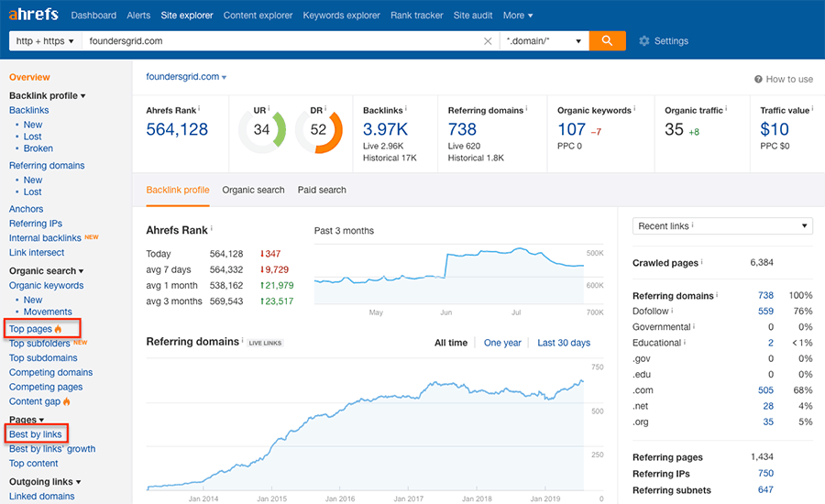Click the fire icon beside Content gap
Image resolution: width=825 pixels, height=504 pixels.
(x=66, y=401)
